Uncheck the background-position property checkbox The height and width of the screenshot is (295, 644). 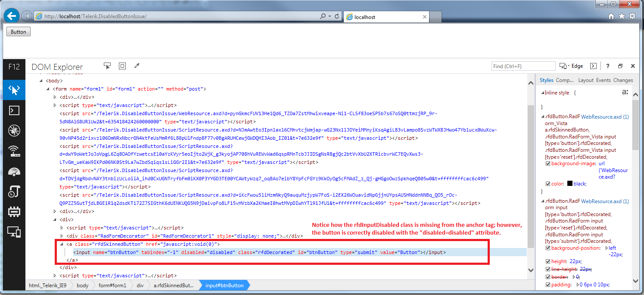(548, 248)
